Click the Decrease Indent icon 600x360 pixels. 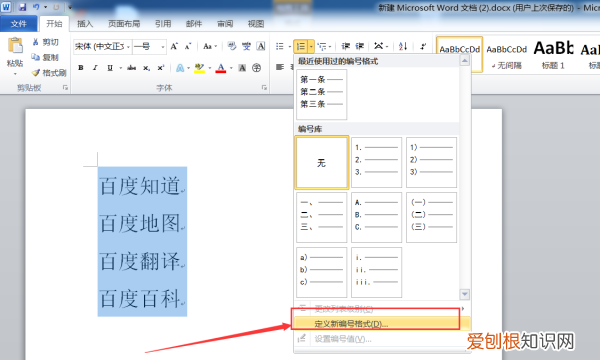pyautogui.click(x=346, y=46)
